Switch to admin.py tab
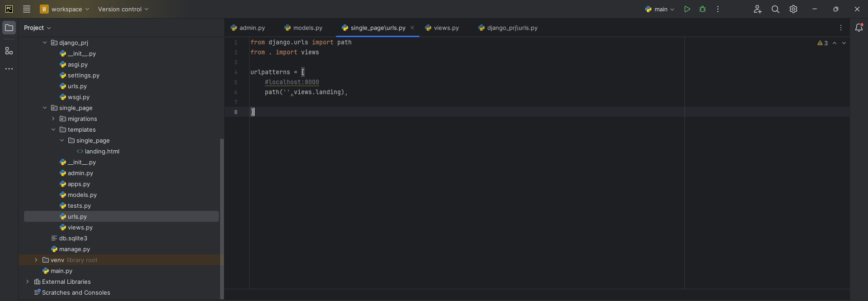868x301 pixels. click(x=248, y=28)
